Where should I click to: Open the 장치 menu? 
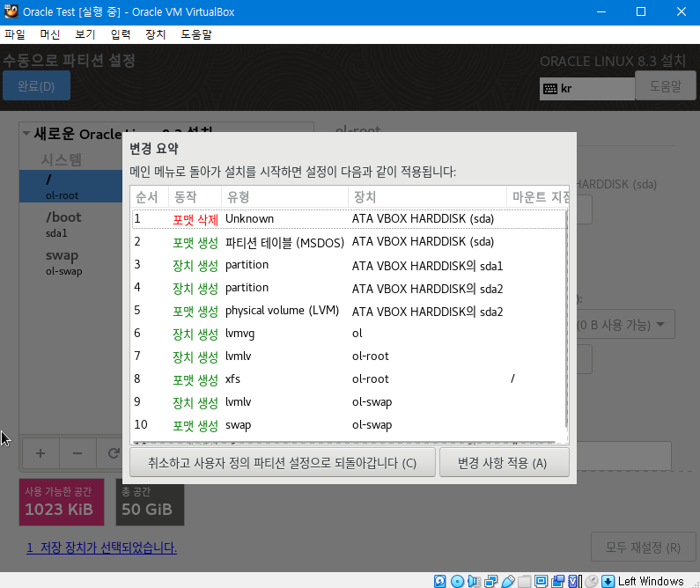tap(155, 34)
